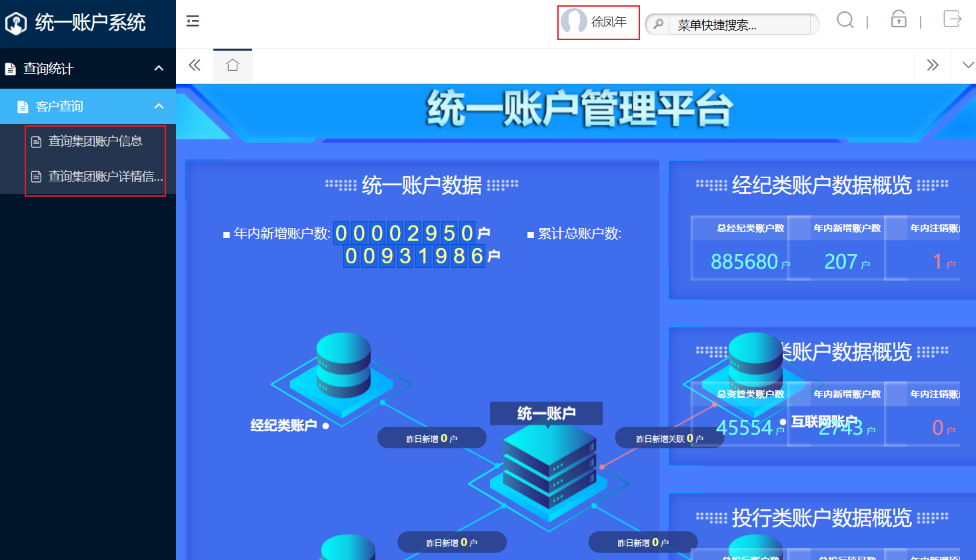Image resolution: width=976 pixels, height=560 pixels.
Task: Open 查询集团账户信息 page
Action: coord(88,141)
